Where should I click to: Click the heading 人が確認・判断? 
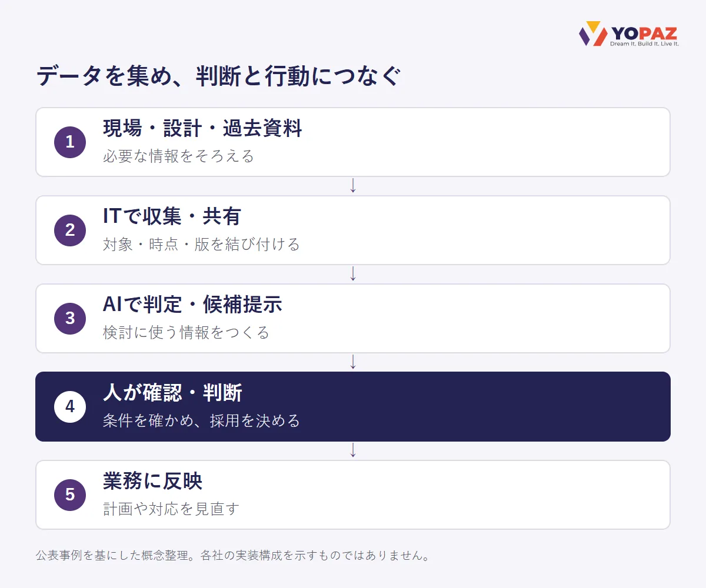point(172,393)
